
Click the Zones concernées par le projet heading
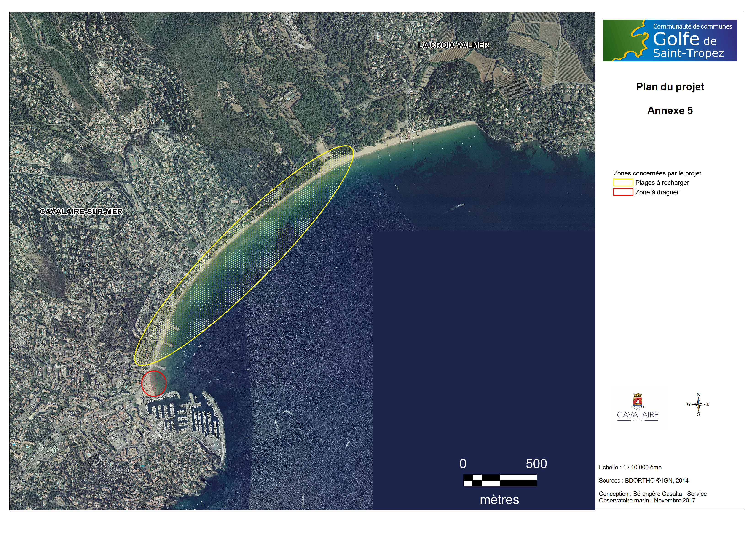click(x=657, y=173)
